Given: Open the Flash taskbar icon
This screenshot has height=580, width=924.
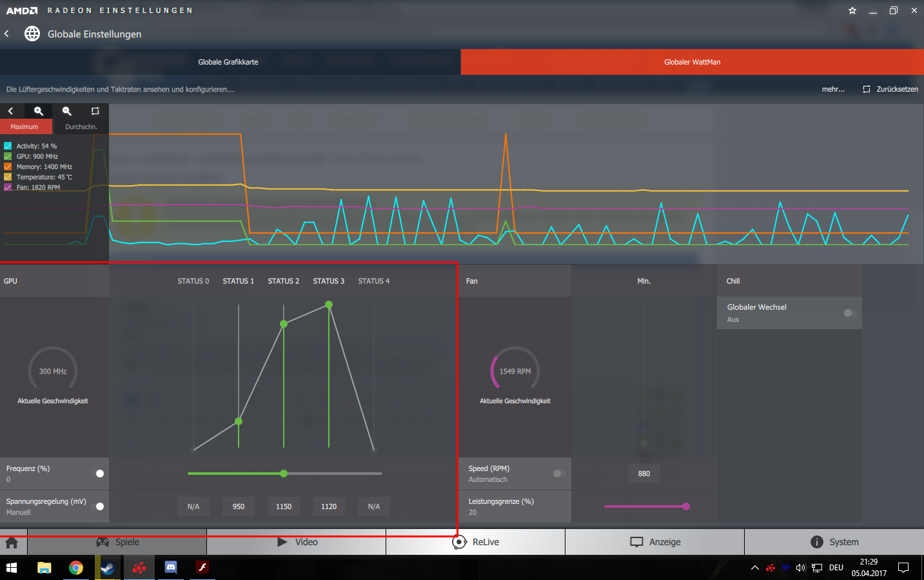Looking at the screenshot, I should point(202,568).
